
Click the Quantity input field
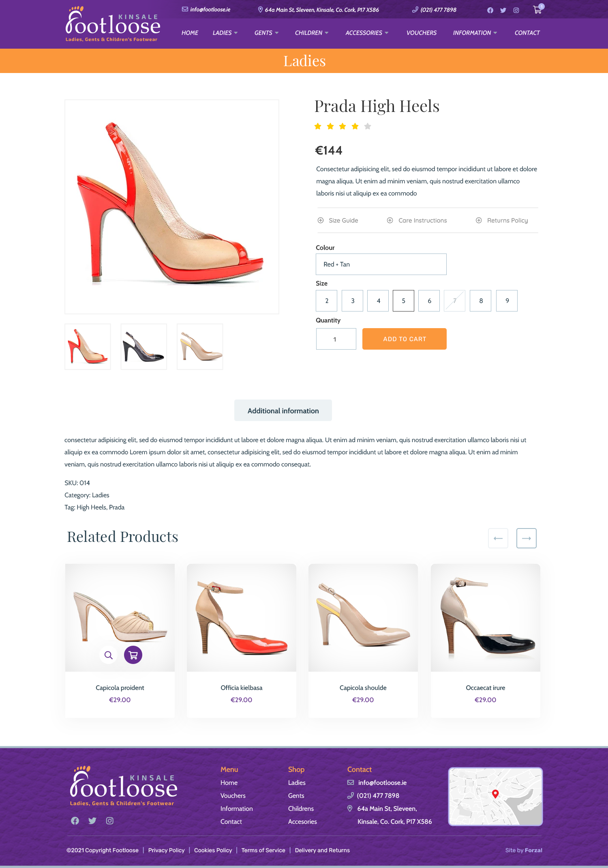point(336,339)
